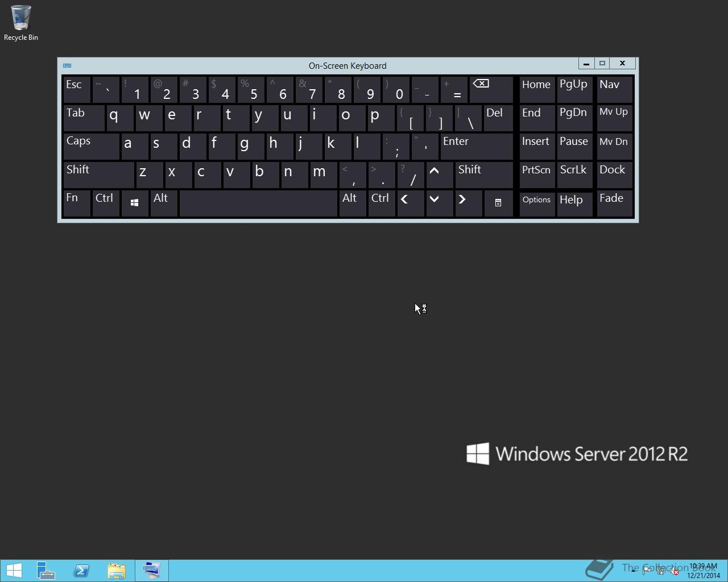Click the Options key
This screenshot has width=728, height=582.
click(537, 203)
